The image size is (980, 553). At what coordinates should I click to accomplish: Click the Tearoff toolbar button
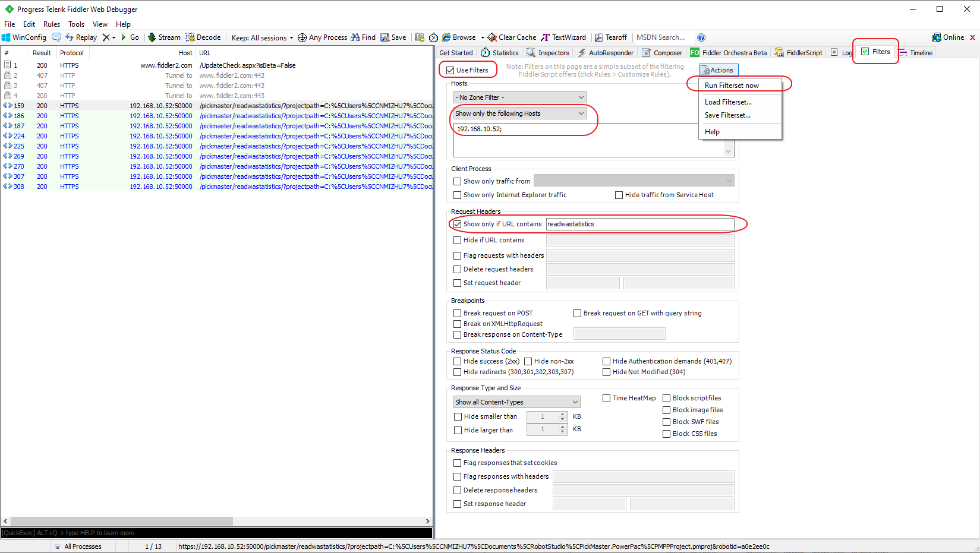click(611, 37)
